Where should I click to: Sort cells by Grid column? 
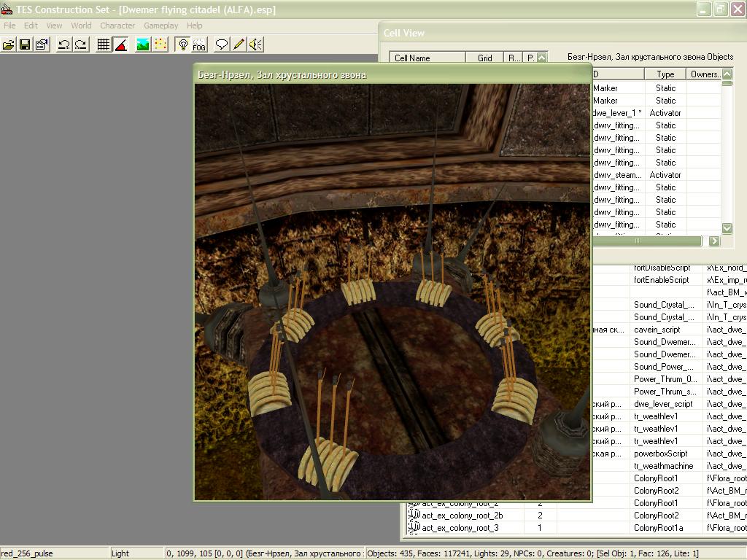point(484,58)
